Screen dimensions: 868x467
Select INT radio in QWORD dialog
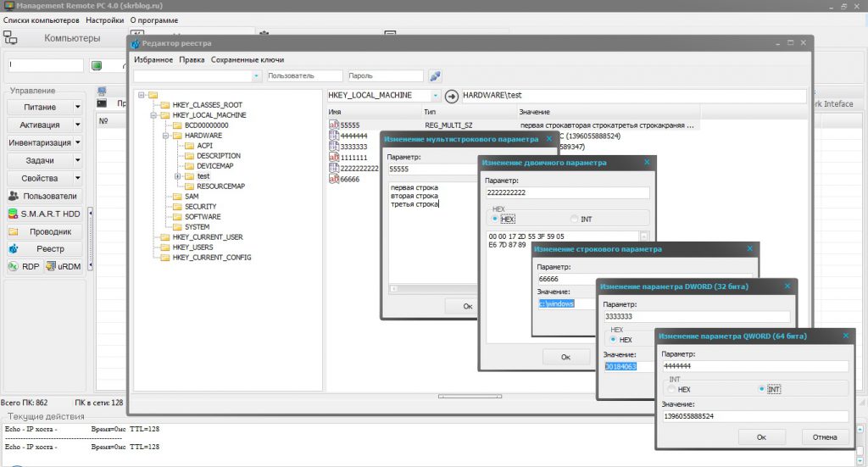tap(762, 389)
